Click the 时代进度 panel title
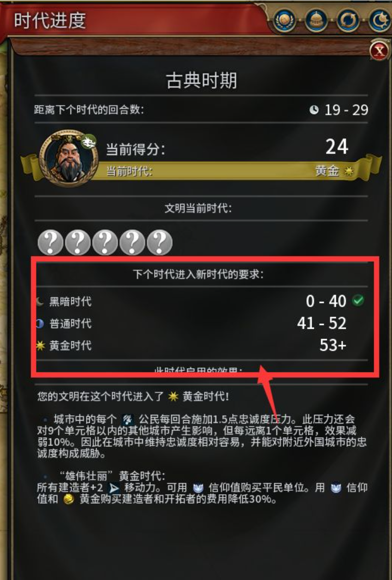The height and width of the screenshot is (580, 392). (x=50, y=20)
